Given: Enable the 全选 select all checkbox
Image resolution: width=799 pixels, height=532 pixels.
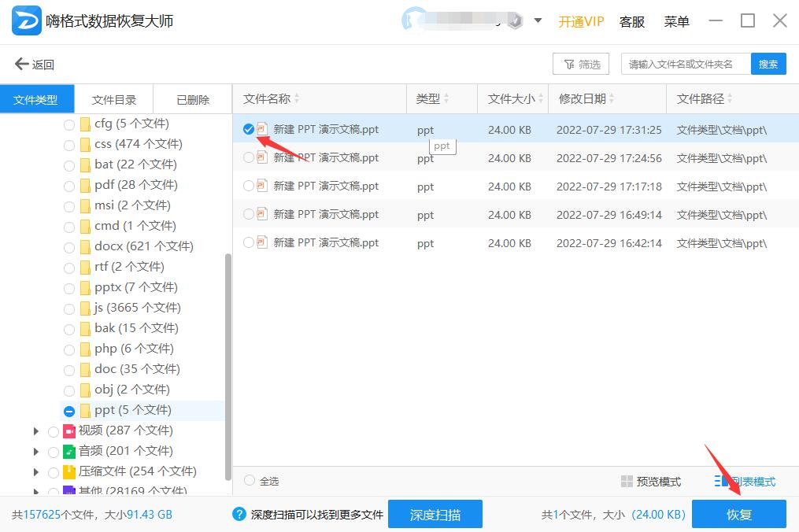Looking at the screenshot, I should (x=249, y=480).
